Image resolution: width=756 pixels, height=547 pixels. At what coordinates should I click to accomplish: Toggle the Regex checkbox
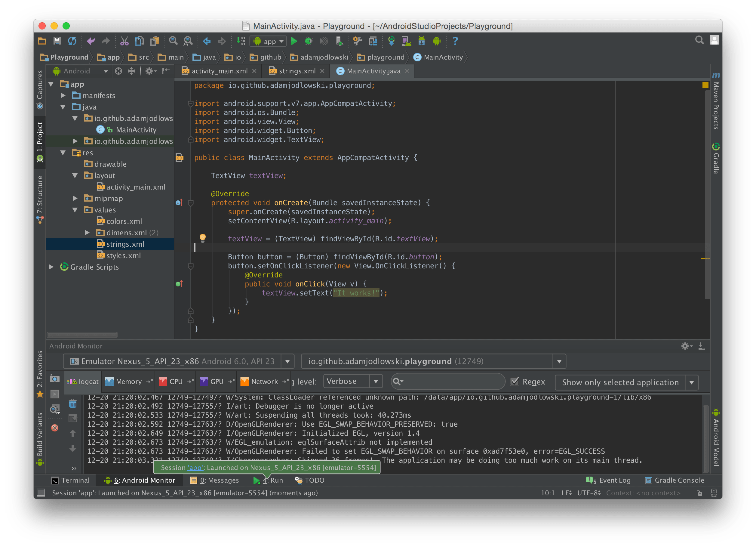tap(515, 381)
